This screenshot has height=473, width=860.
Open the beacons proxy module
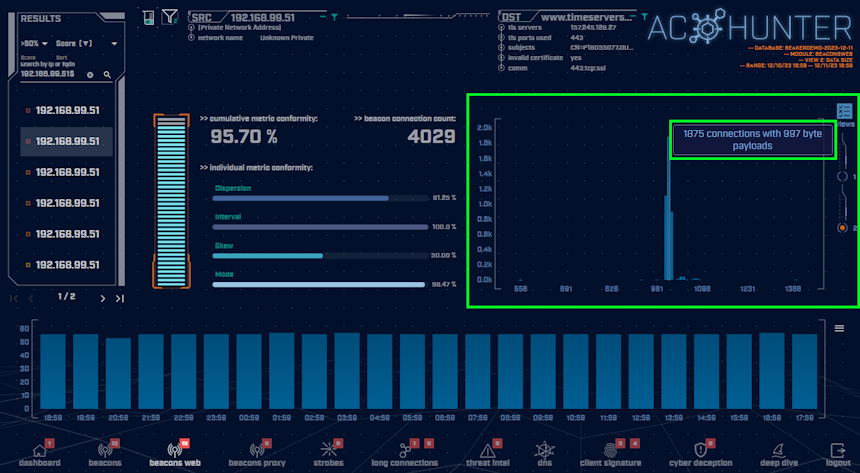pyautogui.click(x=257, y=455)
